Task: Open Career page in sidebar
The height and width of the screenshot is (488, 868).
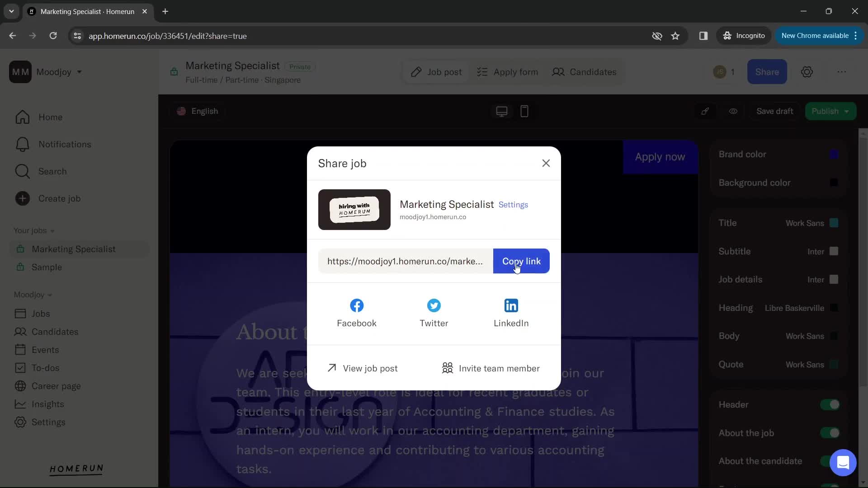Action: click(47, 386)
